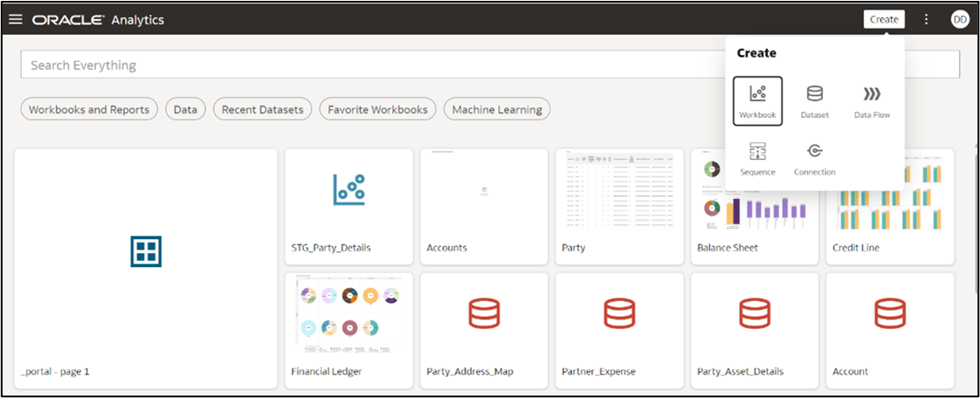The width and height of the screenshot is (980, 398).
Task: Click the Party_Asset_Details label
Action: pos(740,372)
